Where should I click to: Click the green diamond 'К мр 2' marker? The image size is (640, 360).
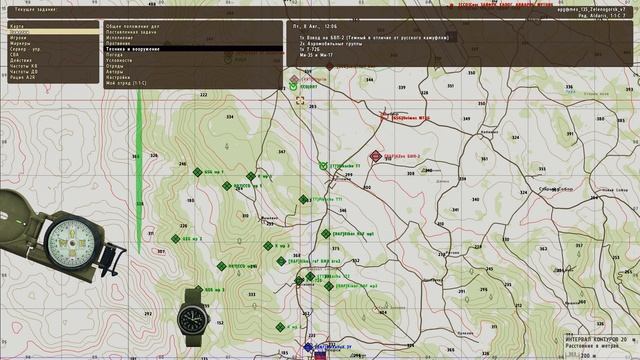[251, 176]
